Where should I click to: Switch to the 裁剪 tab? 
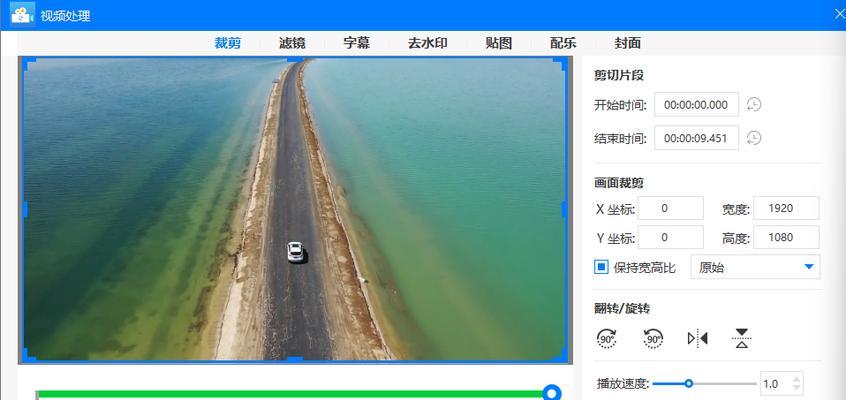pos(227,43)
